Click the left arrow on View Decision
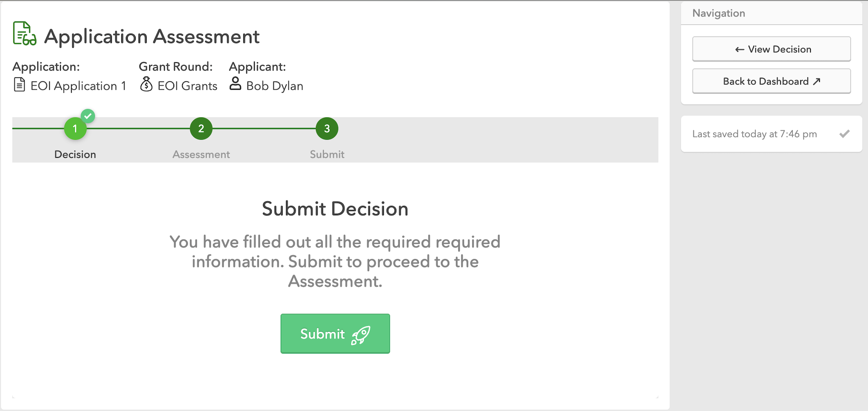 739,49
